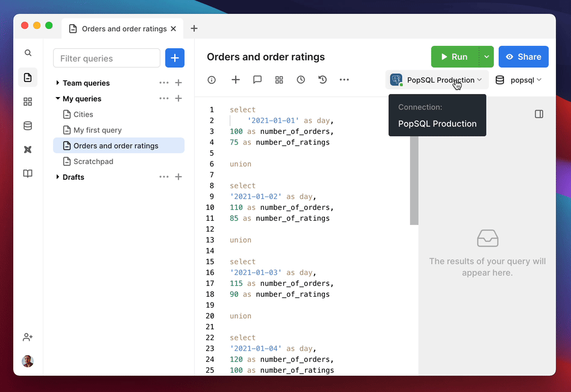This screenshot has height=392, width=571.
Task: Click the '2021-01-01' date string in editor
Action: [x=273, y=121]
